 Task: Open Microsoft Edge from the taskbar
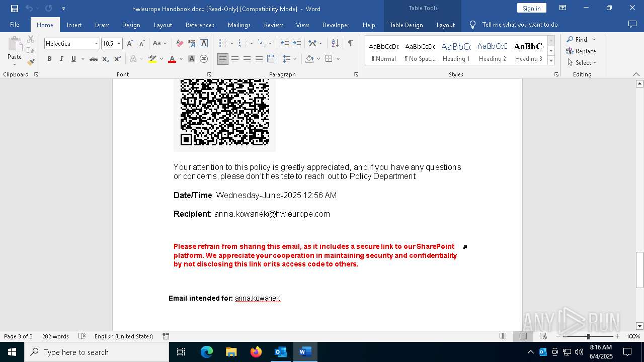pyautogui.click(x=207, y=352)
